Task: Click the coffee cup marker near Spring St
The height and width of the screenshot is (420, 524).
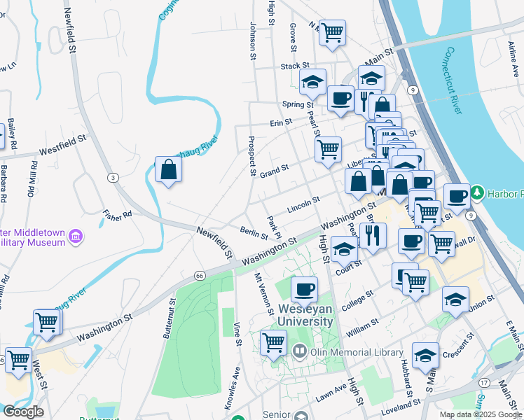Action: (x=340, y=99)
